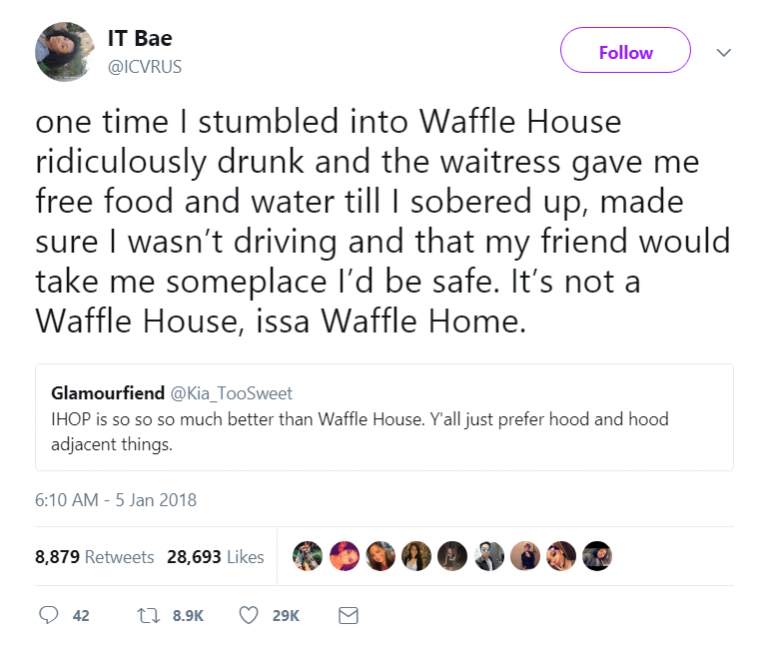View the 8,879 Retweets list
The width and height of the screenshot is (768, 647).
[94, 557]
